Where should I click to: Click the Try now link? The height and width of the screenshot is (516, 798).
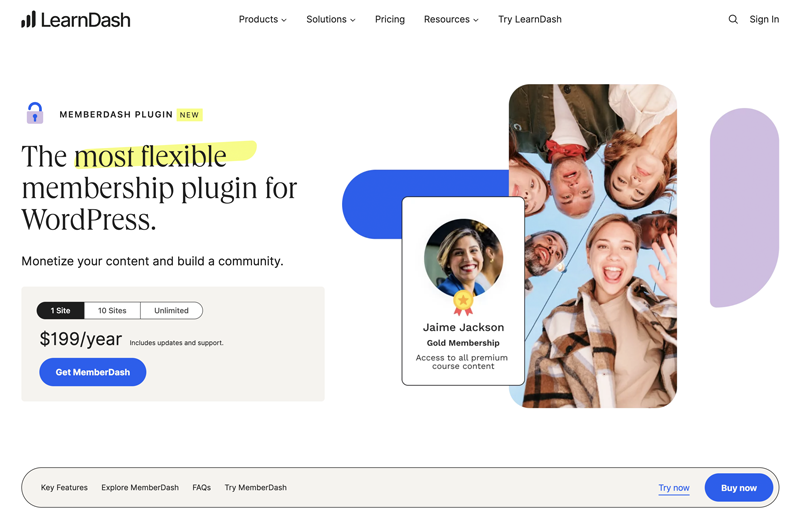tap(674, 488)
